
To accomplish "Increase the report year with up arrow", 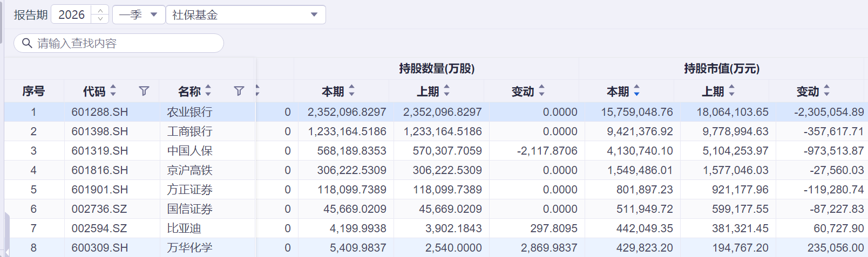I will coord(100,11).
